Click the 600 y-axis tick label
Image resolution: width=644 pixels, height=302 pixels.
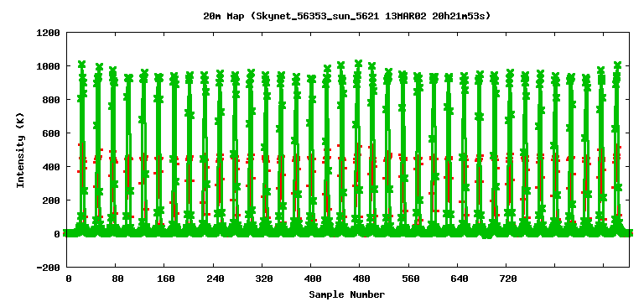point(52,133)
